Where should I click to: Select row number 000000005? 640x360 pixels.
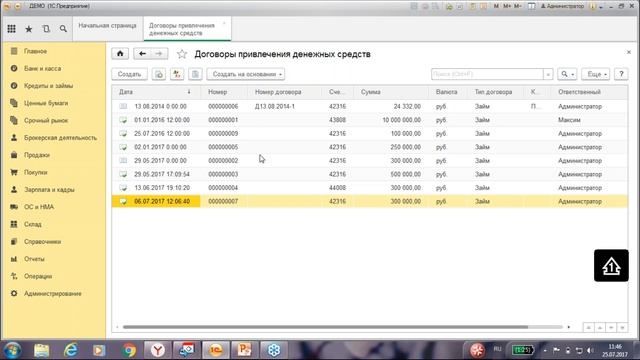tap(370, 147)
